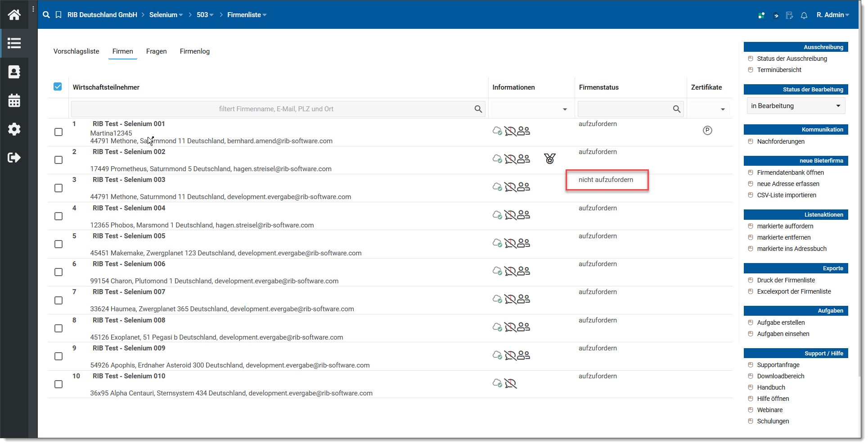Open the three-dot sidebar menu
Viewport: 868px width, 445px height.
coord(33,9)
